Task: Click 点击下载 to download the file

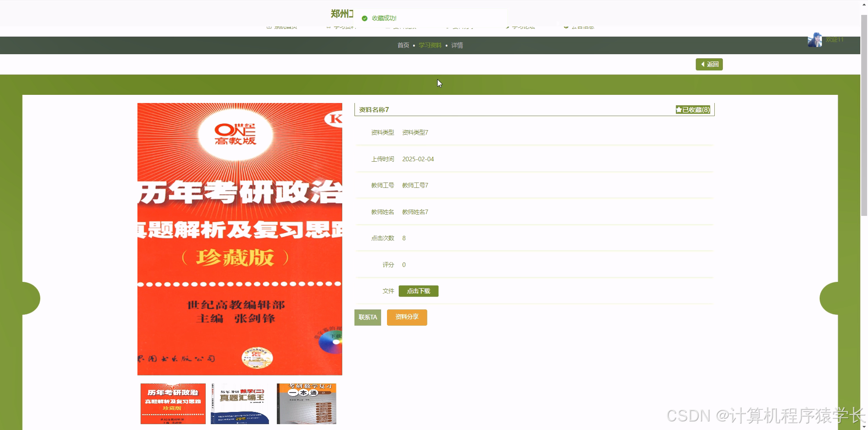Action: click(418, 291)
